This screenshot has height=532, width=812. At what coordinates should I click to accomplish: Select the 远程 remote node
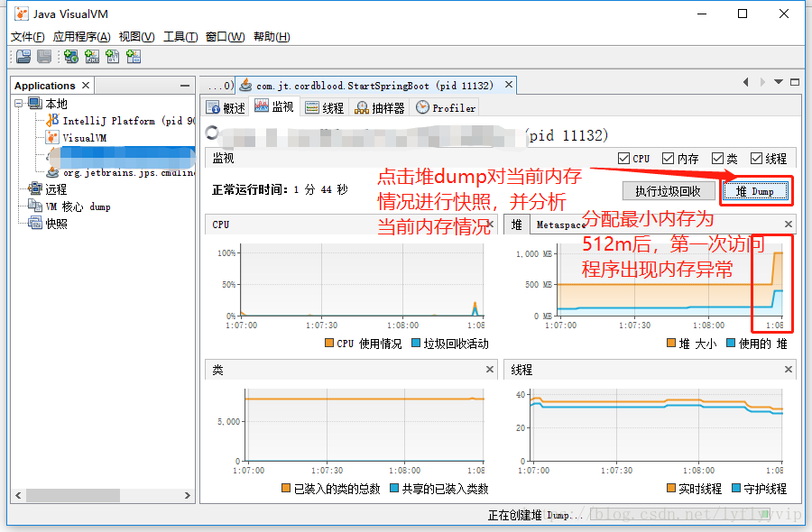(x=48, y=188)
